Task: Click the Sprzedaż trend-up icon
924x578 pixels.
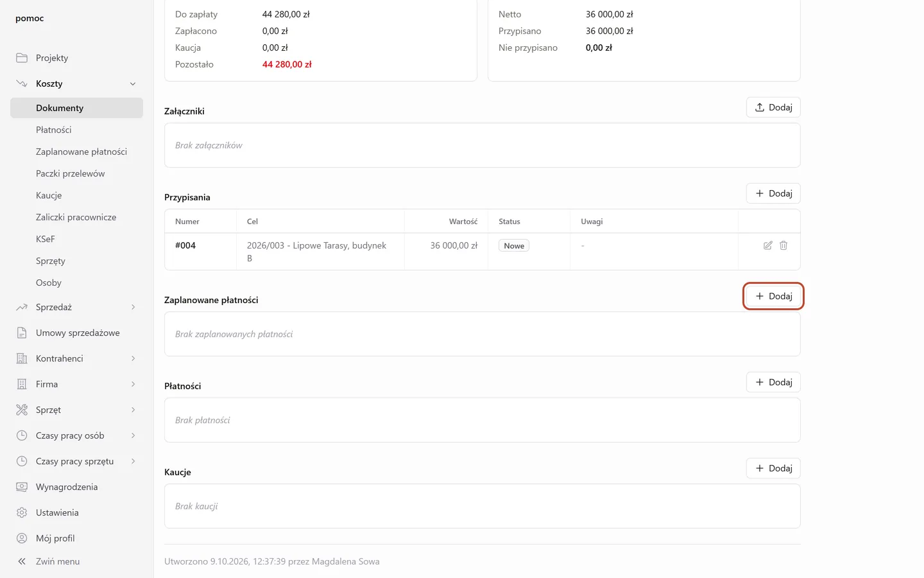Action: (x=22, y=307)
